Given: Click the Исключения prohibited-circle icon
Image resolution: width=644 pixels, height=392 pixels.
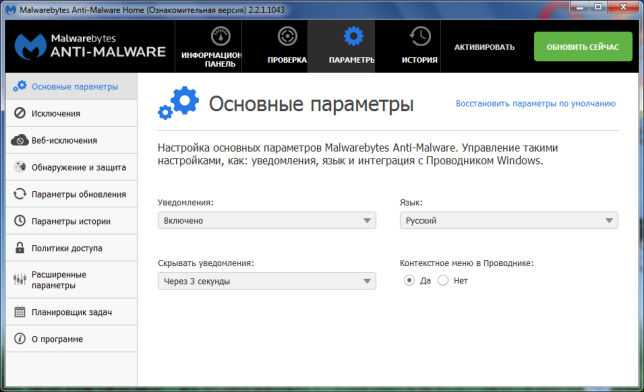Looking at the screenshot, I should 20,113.
